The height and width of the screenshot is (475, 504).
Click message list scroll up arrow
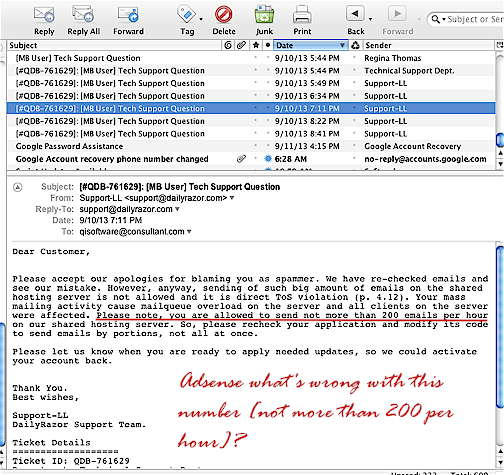(500, 153)
